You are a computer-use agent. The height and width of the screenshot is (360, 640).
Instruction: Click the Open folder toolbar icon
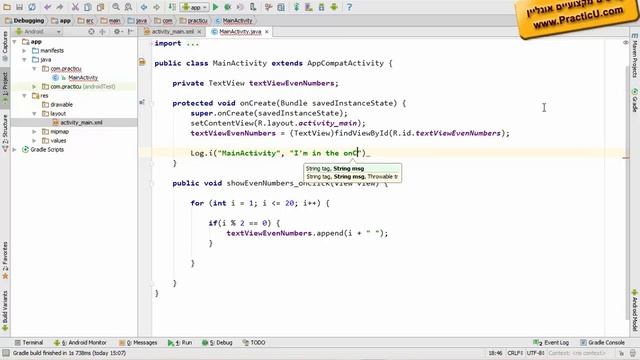(7, 7)
